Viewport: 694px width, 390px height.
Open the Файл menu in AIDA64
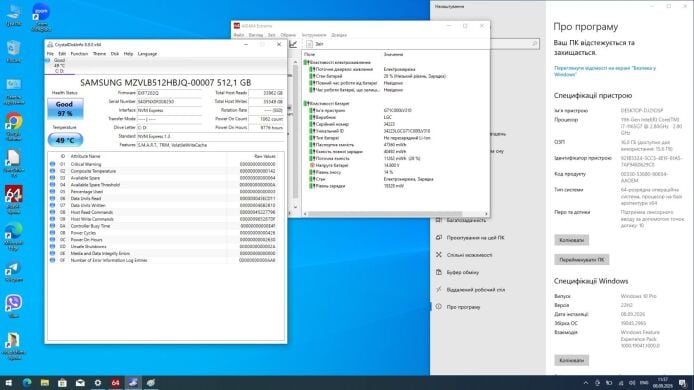click(x=239, y=35)
